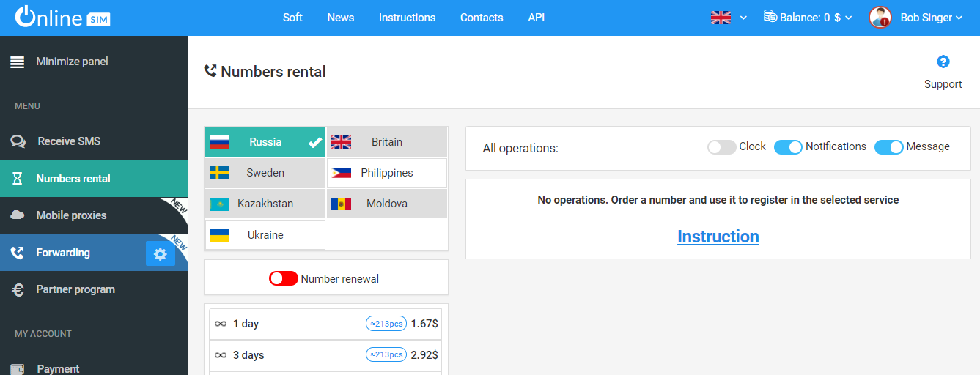Viewport: 980px width, 375px height.
Task: Select Receive SMS in sidebar
Action: 94,141
